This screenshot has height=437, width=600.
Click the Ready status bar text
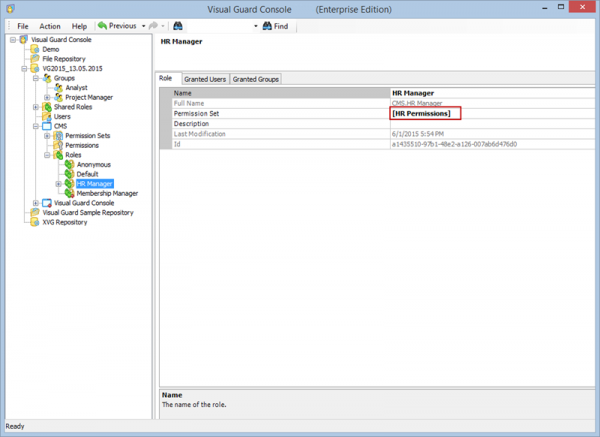15,426
